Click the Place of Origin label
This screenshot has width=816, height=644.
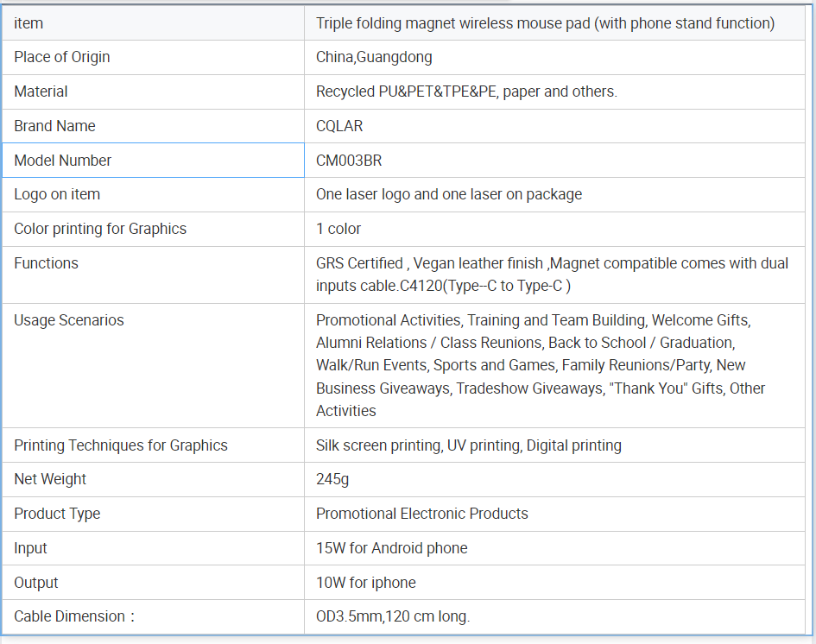point(62,57)
